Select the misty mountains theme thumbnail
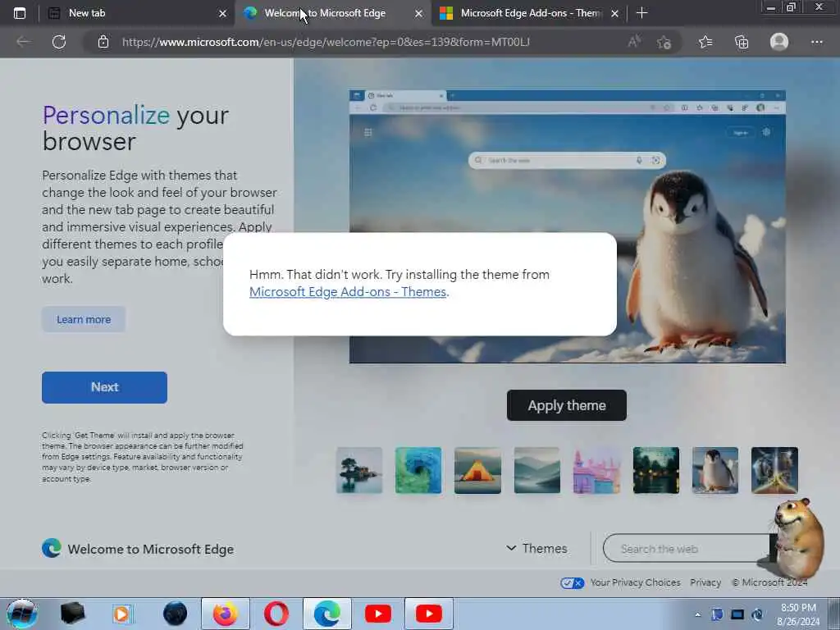 coord(537,470)
